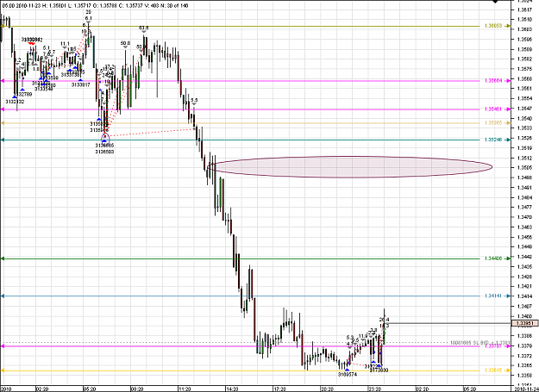Select the 1.35461 line label
This screenshot has height=392, width=539.
493,109
